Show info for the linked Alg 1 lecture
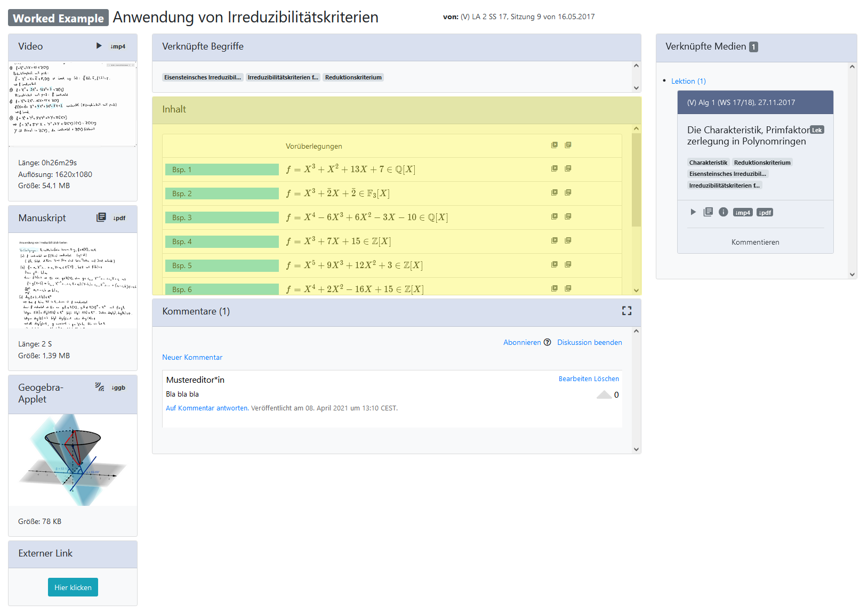Screen dimensions: 868x613 tap(723, 212)
